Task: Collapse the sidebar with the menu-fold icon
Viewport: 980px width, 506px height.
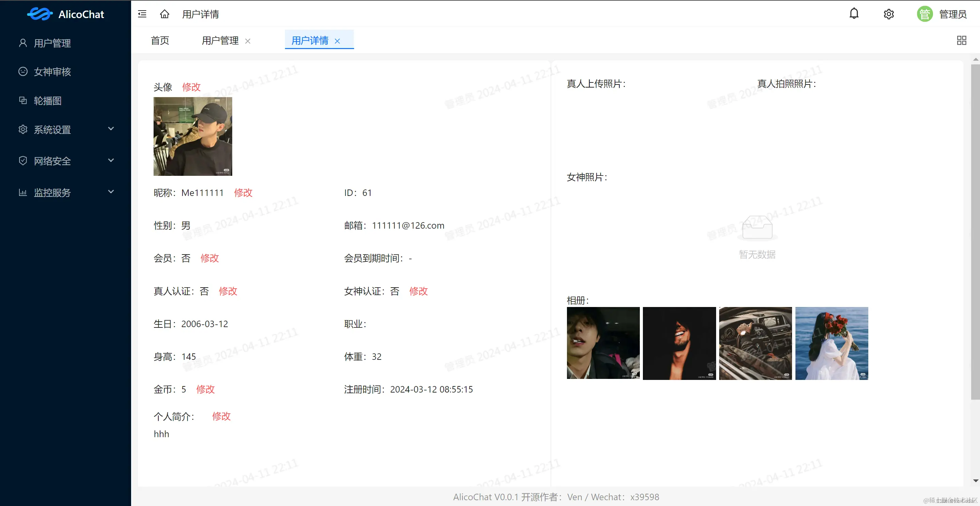Action: (142, 14)
